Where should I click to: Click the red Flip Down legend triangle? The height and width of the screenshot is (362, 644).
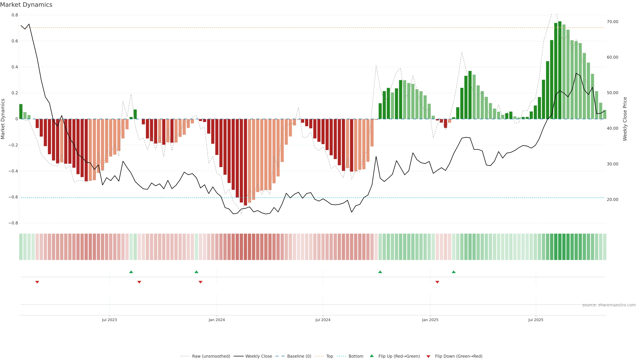[428, 356]
